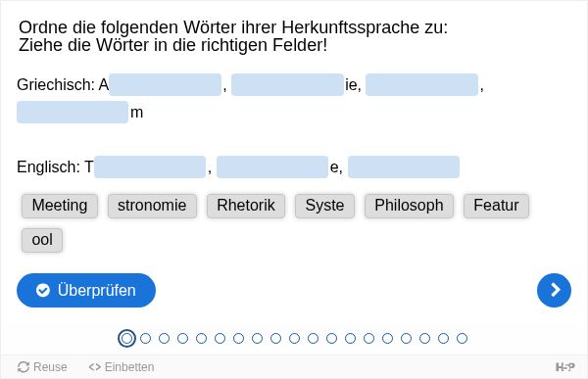Pick the ool word chip

coord(42,240)
